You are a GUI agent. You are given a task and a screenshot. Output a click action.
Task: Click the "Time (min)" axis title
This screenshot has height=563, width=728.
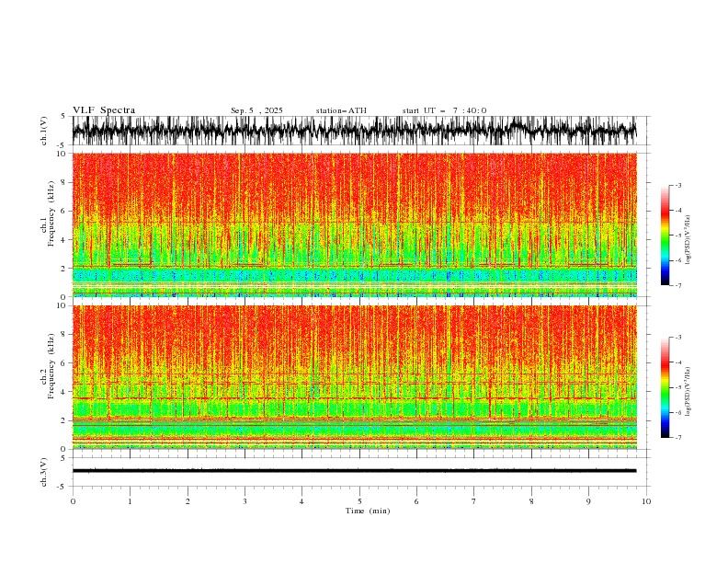[x=368, y=511]
